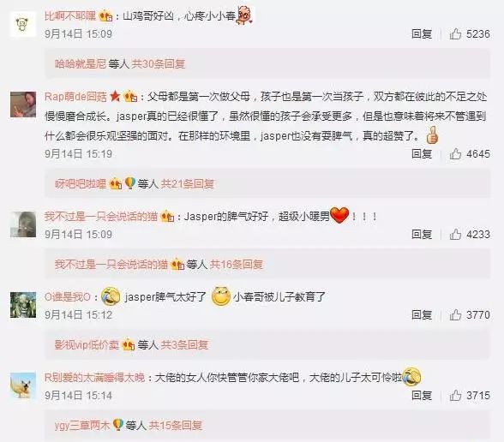Click member badge next to 比啊不耶嘿
This screenshot has width=504, height=442.
pos(105,15)
